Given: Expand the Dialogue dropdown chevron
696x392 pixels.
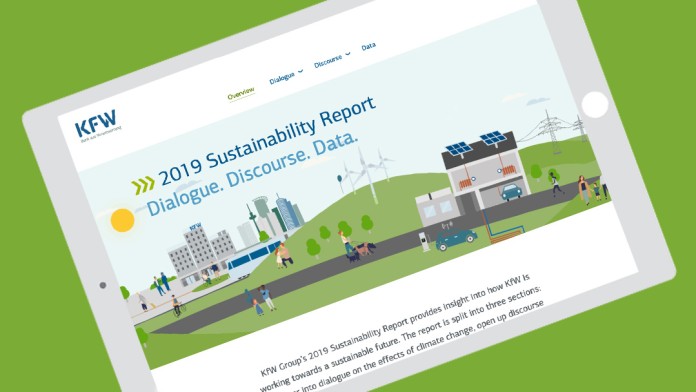Looking at the screenshot, I should click(x=301, y=71).
